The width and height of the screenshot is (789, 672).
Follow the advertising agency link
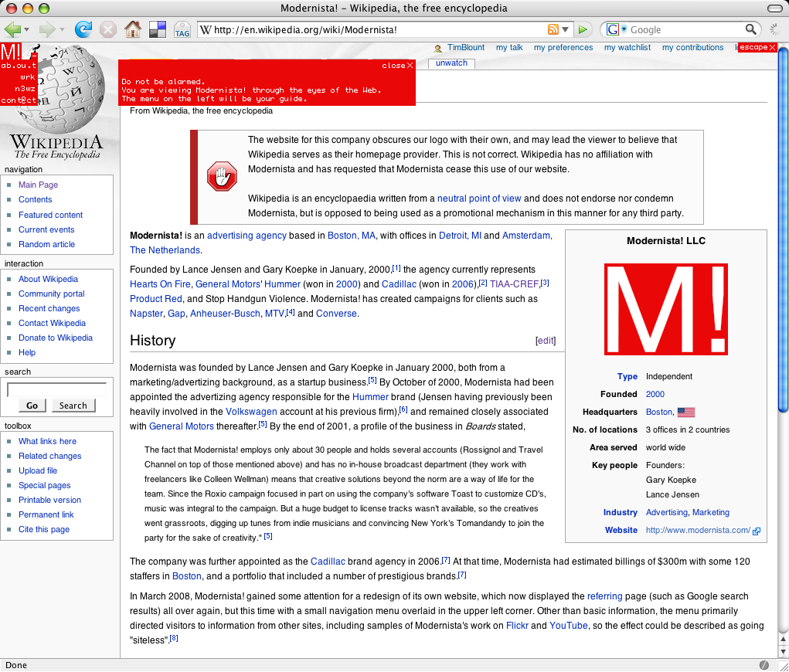tap(247, 236)
